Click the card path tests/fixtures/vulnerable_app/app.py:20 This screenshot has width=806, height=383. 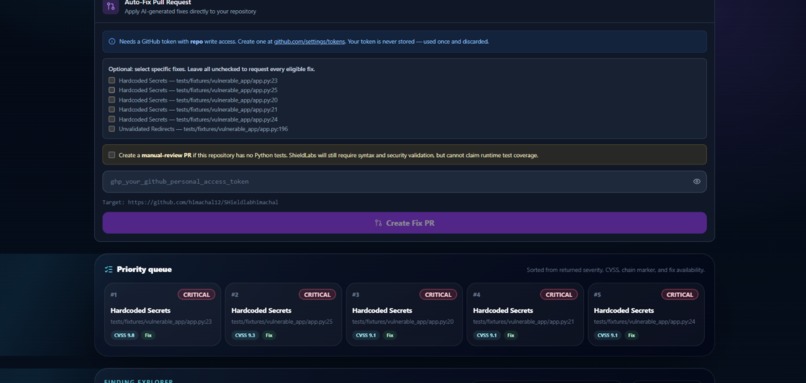pyautogui.click(x=402, y=322)
